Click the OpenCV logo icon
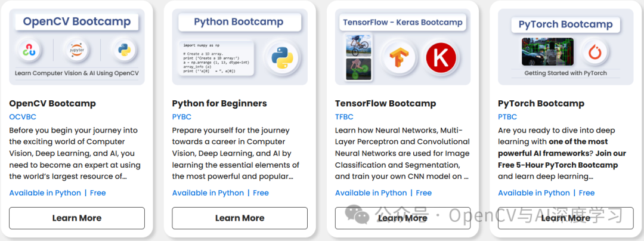Image resolution: width=644 pixels, height=241 pixels. 30,51
